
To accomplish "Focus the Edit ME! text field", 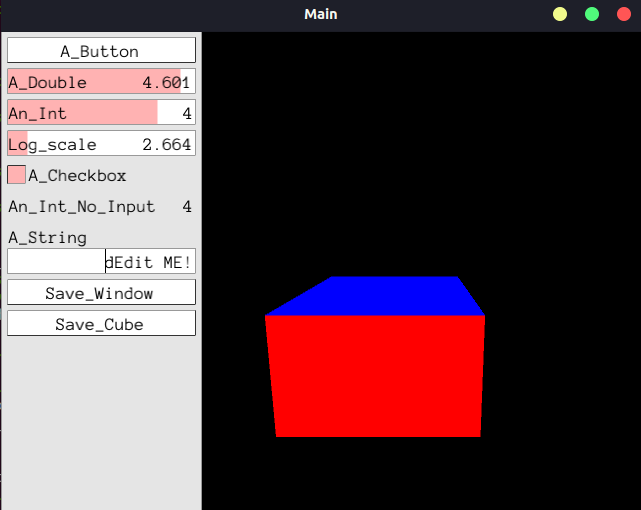I will 101,261.
